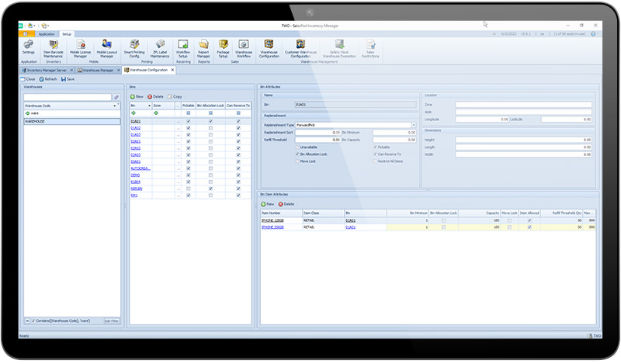Open bin link DEMO
This screenshot has width=621, height=364.
click(135, 175)
